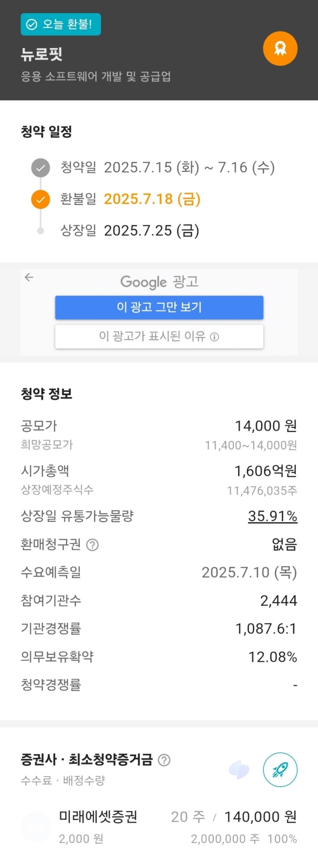318x868 pixels.
Task: Tap the 상장일 timeline dot
Action: 41,231
